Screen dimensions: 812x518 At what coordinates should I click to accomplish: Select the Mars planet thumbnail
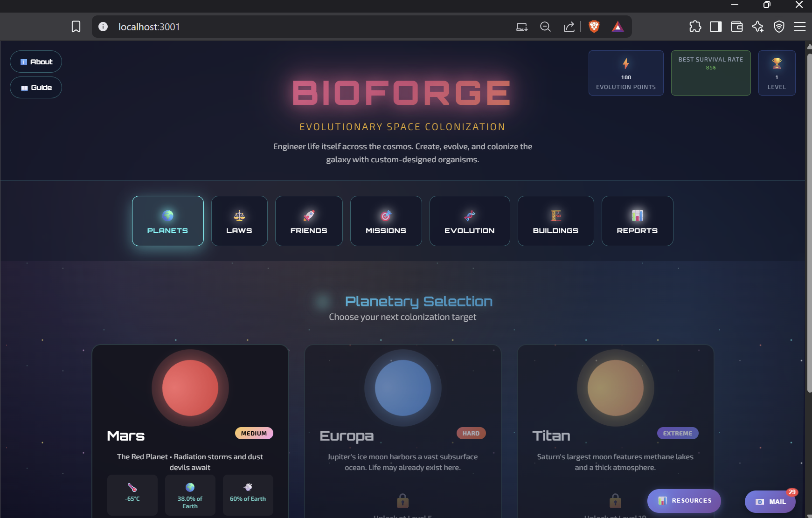[x=190, y=387]
